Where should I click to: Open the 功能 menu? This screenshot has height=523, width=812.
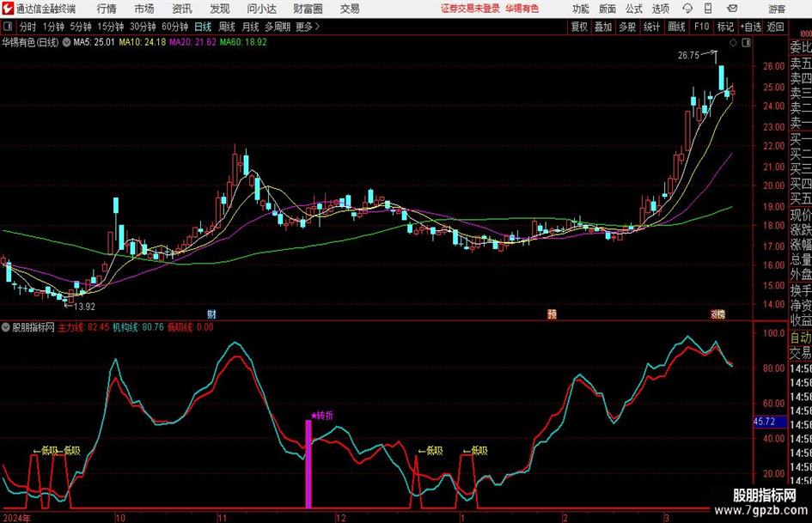581,9
